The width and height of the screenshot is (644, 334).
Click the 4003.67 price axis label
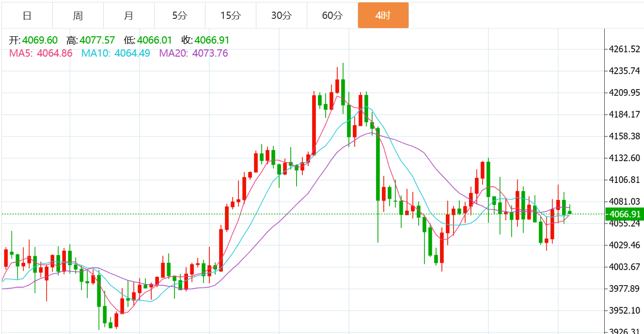click(x=625, y=267)
